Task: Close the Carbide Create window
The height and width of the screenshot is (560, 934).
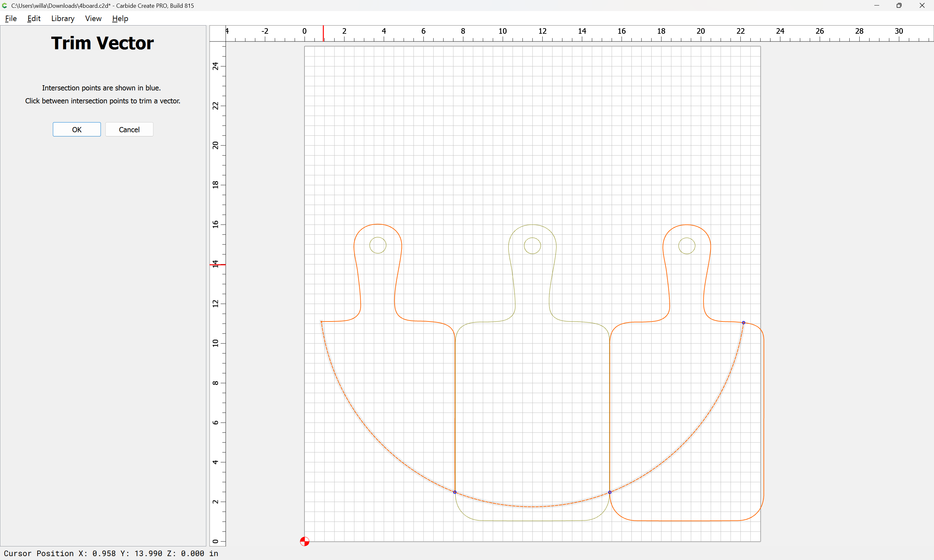Action: 922,5
